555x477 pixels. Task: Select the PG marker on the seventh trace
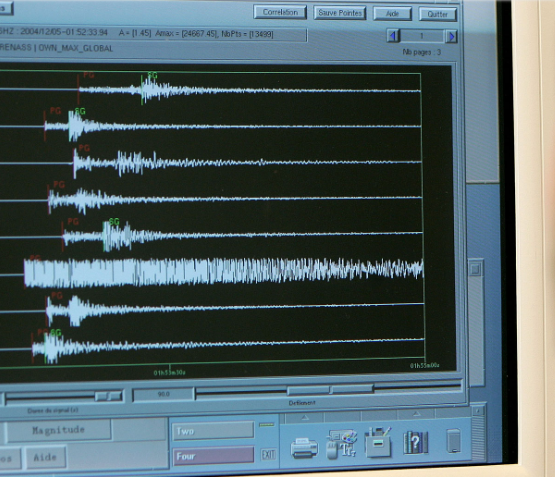(57, 295)
